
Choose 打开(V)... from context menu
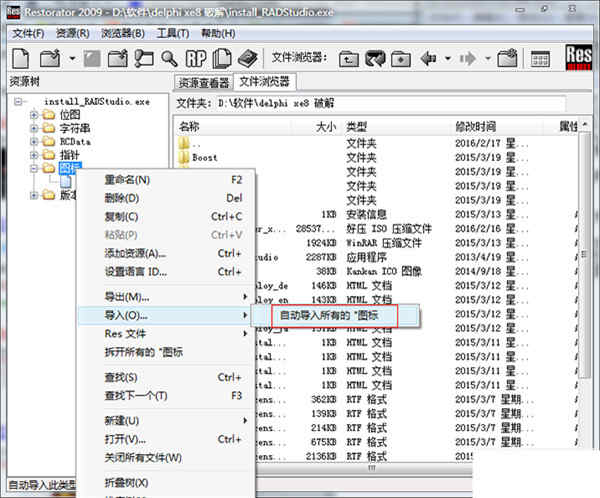pyautogui.click(x=166, y=439)
